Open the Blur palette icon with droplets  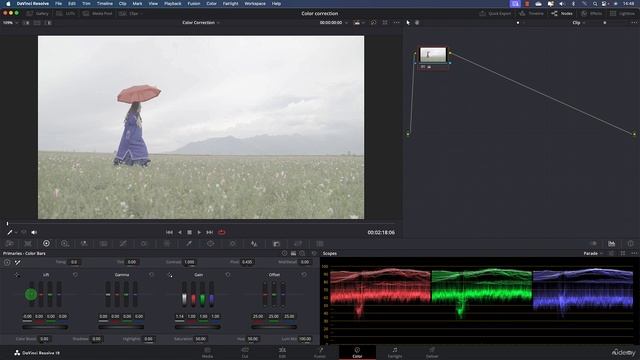coord(254,244)
